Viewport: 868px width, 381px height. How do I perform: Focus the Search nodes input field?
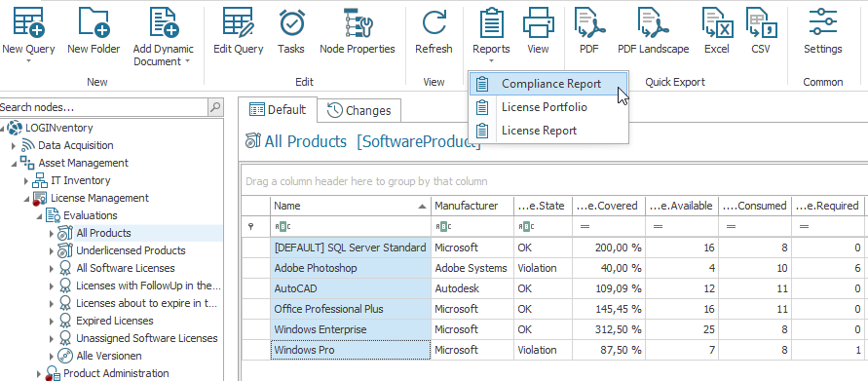click(x=103, y=107)
